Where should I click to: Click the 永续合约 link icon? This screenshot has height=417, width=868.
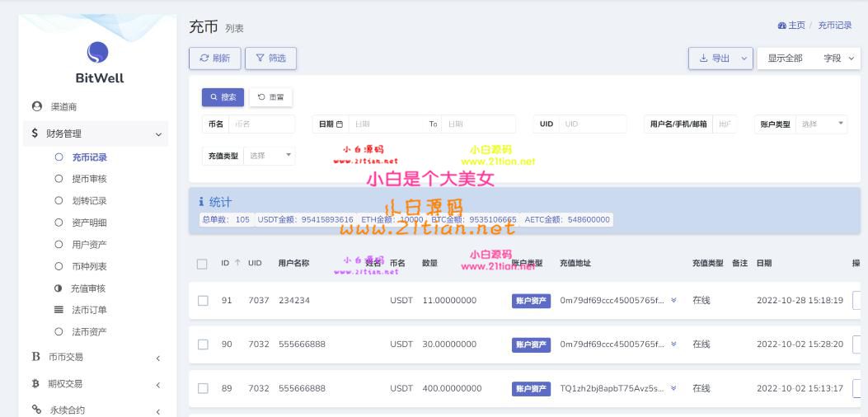coord(36,410)
